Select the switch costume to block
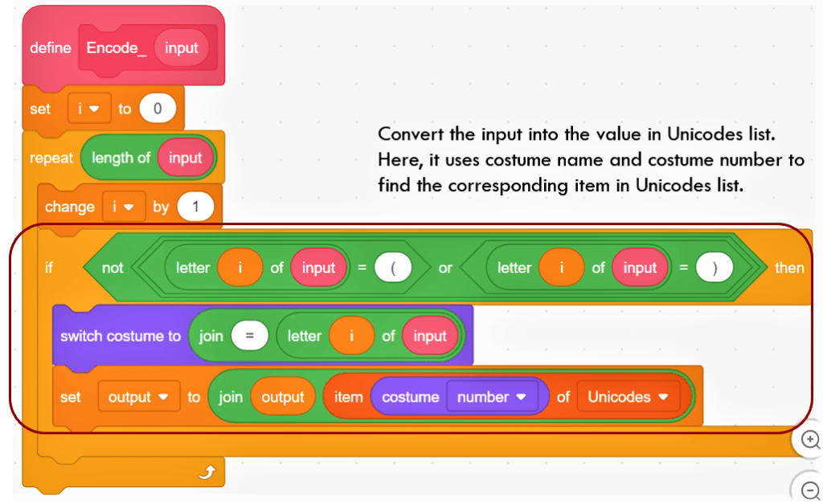This screenshot has width=823, height=504. (x=121, y=336)
